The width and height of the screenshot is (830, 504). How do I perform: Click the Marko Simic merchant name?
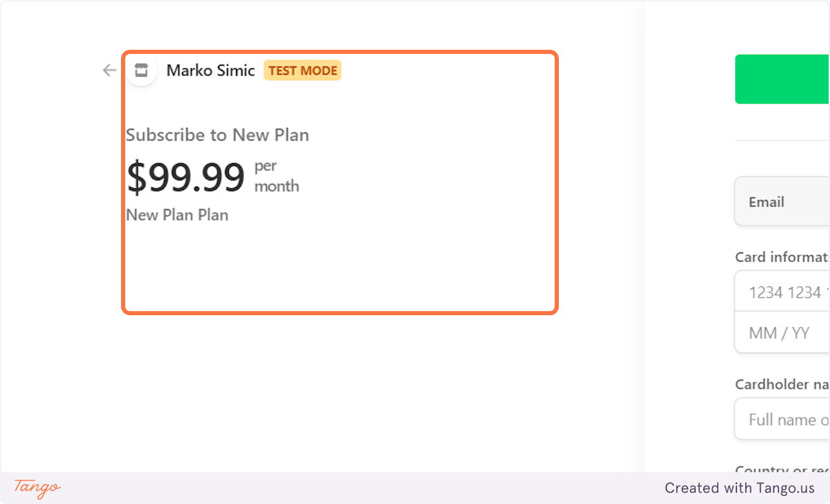click(210, 70)
